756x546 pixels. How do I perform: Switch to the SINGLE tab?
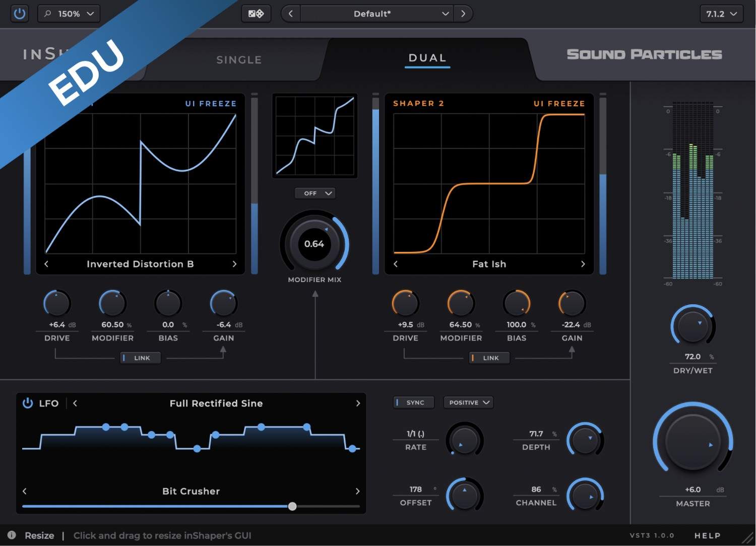[x=239, y=60]
